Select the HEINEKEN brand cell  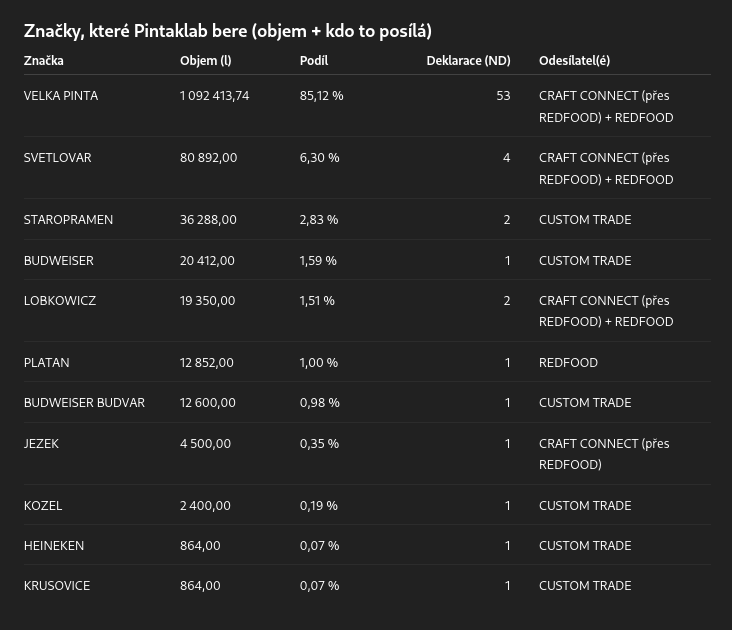point(54,546)
